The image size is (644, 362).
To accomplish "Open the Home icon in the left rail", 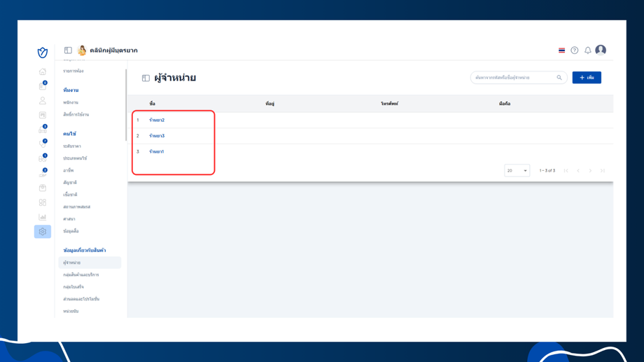I will click(42, 71).
